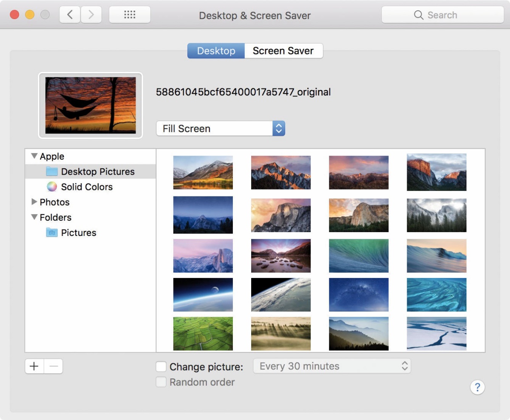Select Desktop Pictures in the sidebar

(91, 171)
